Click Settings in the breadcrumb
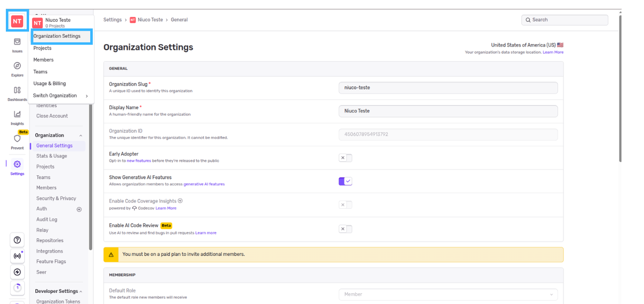The height and width of the screenshot is (304, 644). tap(113, 20)
